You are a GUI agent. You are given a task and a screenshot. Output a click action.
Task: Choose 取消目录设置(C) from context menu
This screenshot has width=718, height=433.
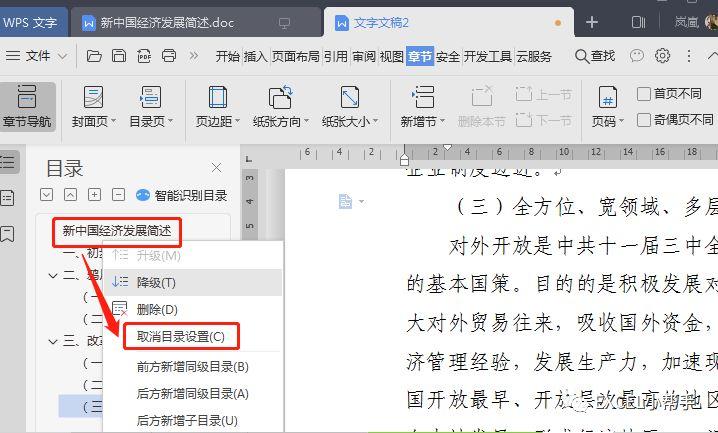coord(187,337)
